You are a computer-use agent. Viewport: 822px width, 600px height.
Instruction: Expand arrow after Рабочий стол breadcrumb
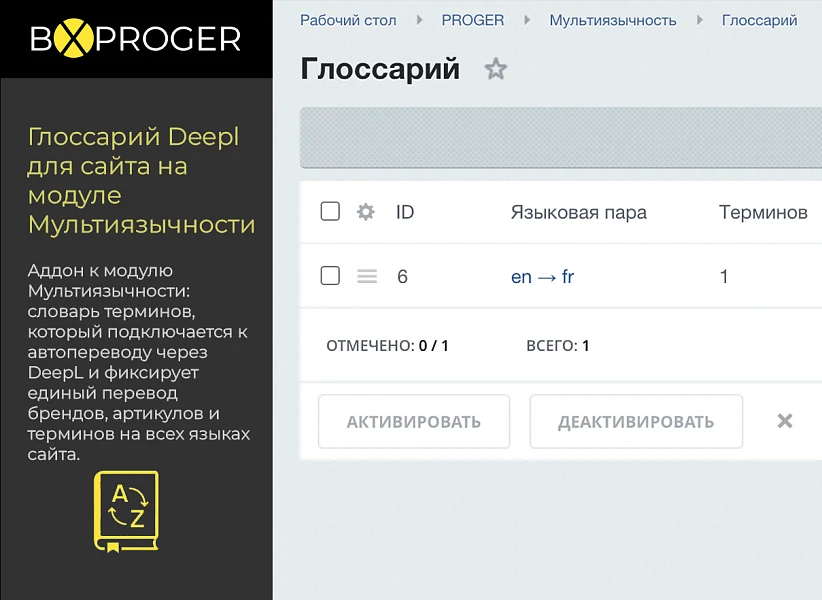tap(419, 20)
